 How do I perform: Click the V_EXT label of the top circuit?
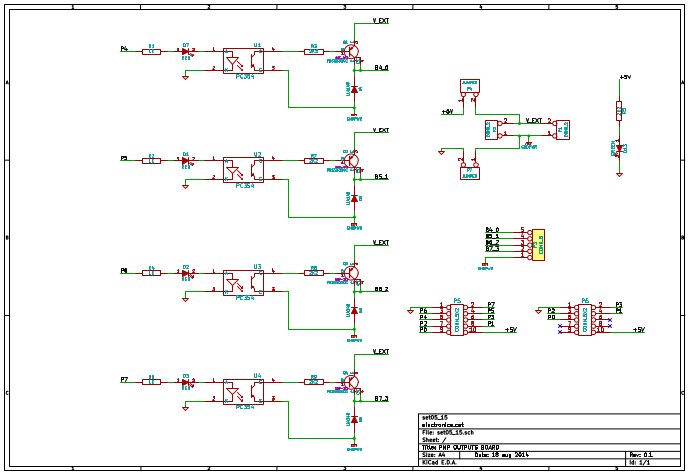(381, 21)
